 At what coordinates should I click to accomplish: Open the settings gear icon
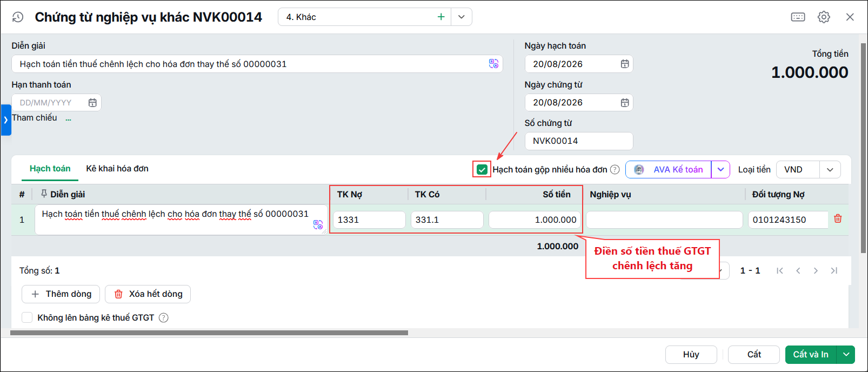click(824, 17)
